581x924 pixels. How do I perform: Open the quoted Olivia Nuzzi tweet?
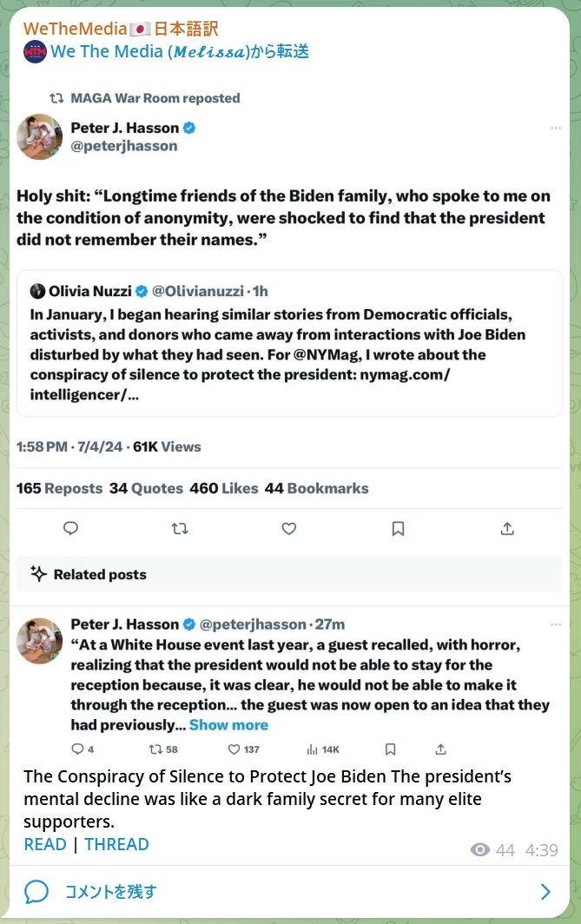tap(289, 344)
